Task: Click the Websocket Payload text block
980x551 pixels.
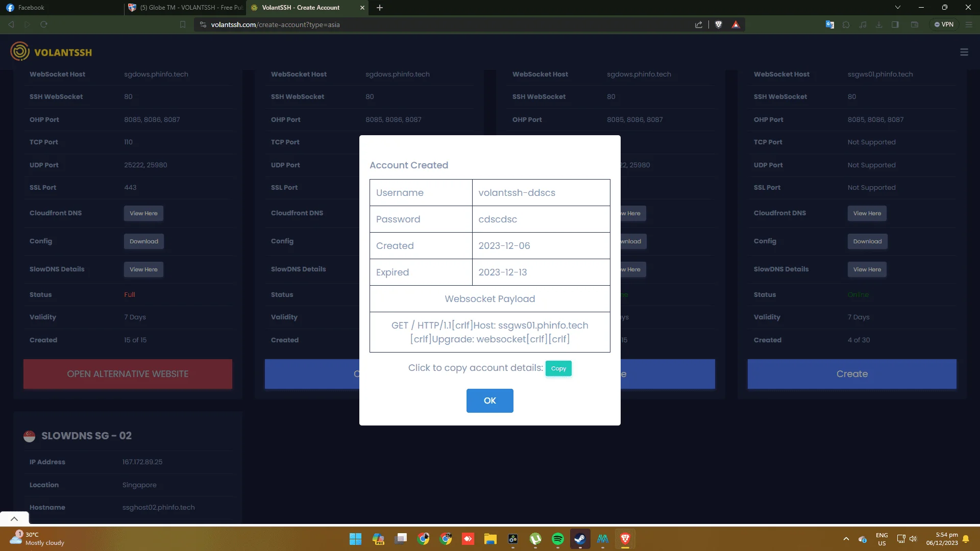Action: tap(490, 332)
